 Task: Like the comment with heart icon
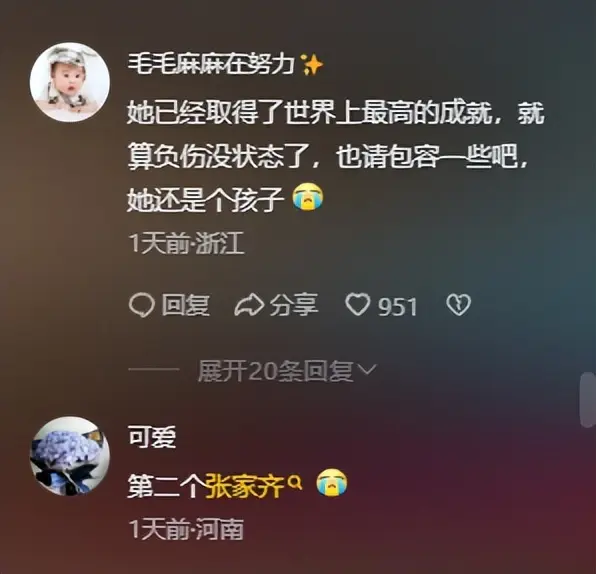[357, 304]
